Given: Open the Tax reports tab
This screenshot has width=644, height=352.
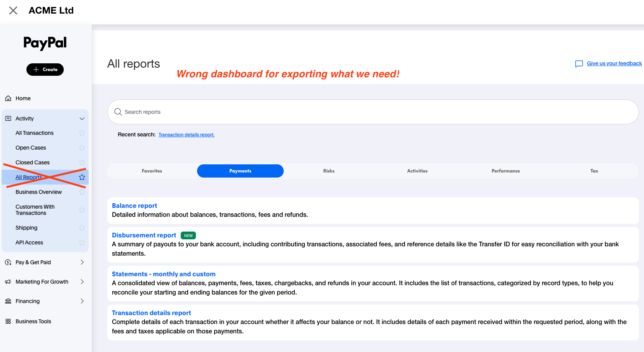Looking at the screenshot, I should pos(594,171).
